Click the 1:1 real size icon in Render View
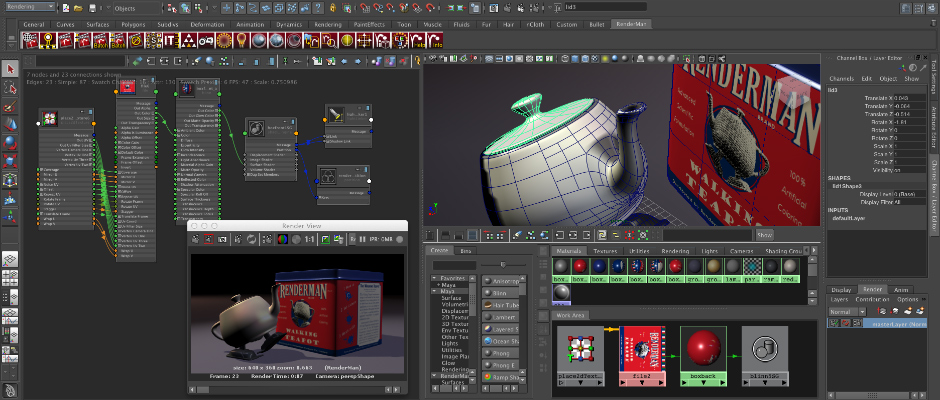The image size is (940, 400). (x=310, y=240)
